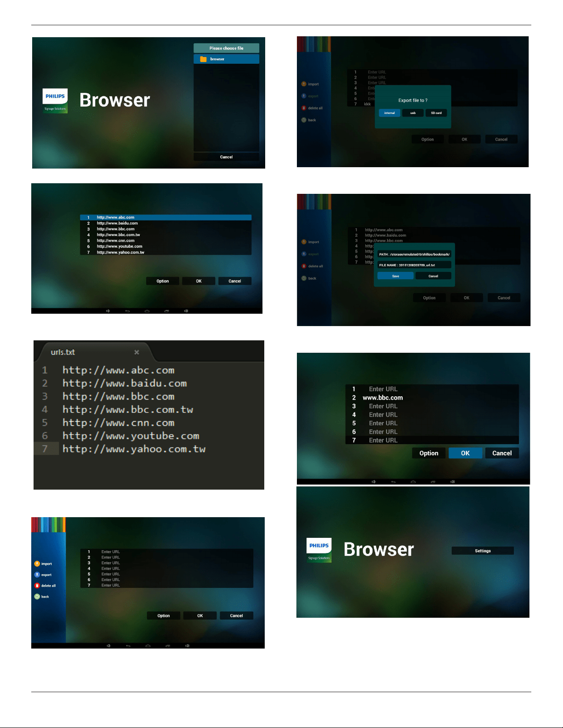Click the 'export' label in the bright sidebar
563x728 pixels.
click(x=46, y=575)
